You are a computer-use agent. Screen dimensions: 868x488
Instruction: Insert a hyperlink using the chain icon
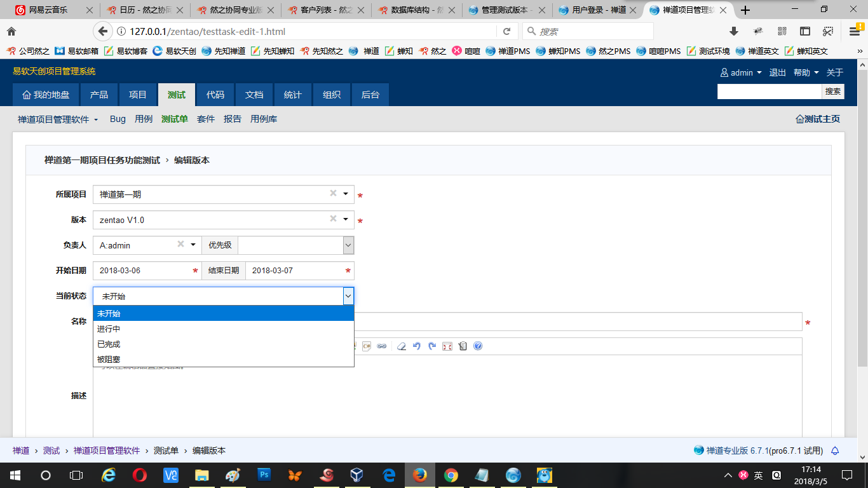pyautogui.click(x=381, y=346)
